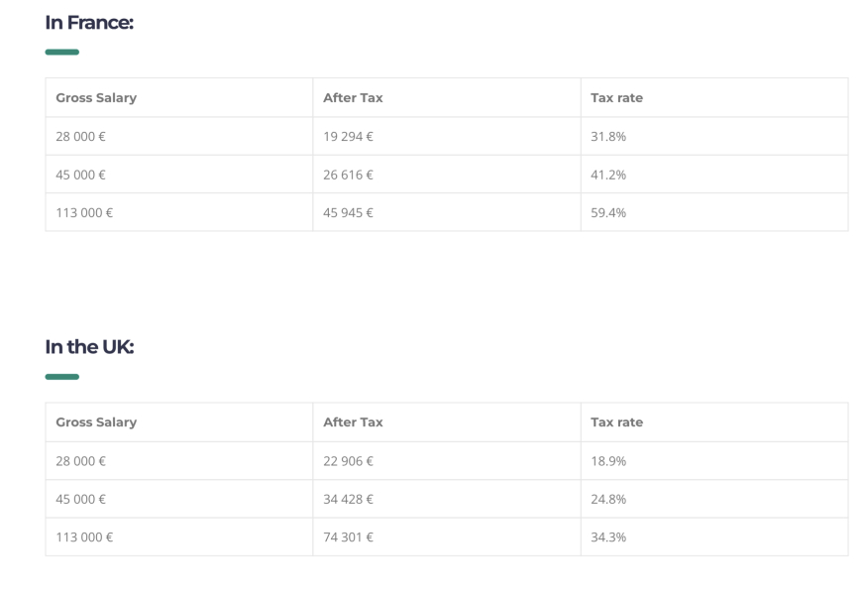Select the 22 906 € after-tax cell
This screenshot has height=595, width=868.
(x=348, y=461)
